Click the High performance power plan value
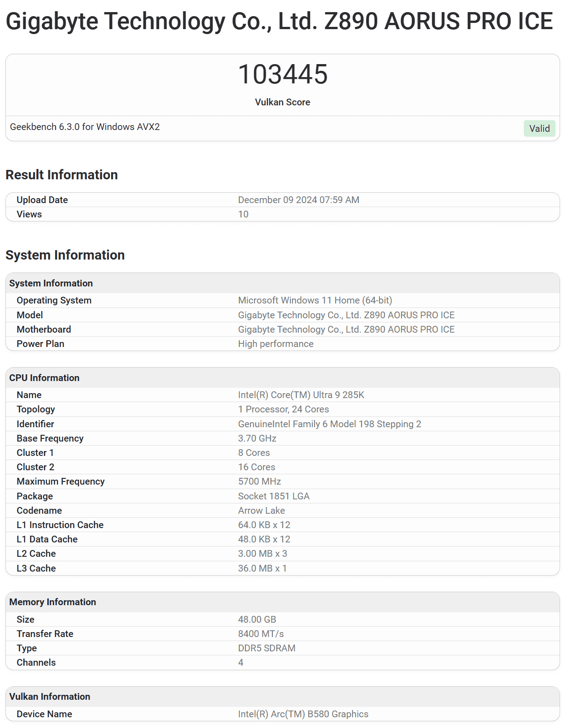This screenshot has height=728, width=565. pyautogui.click(x=276, y=344)
